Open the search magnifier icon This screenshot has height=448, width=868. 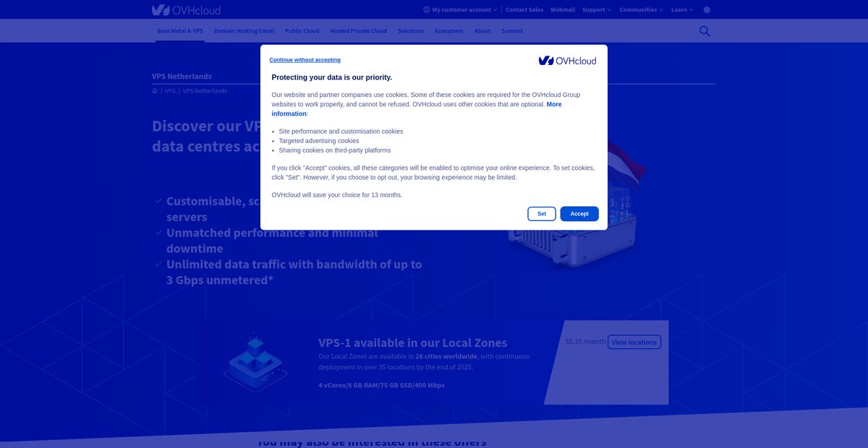pos(705,31)
